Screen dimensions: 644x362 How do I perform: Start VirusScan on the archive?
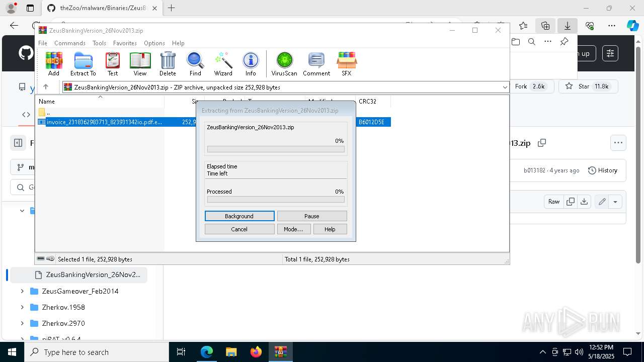284,64
